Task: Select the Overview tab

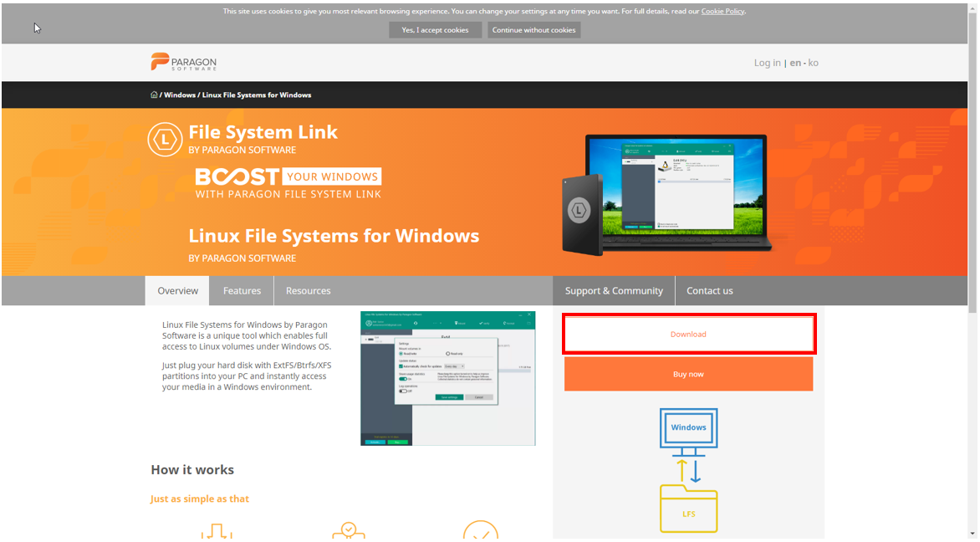Action: [177, 291]
